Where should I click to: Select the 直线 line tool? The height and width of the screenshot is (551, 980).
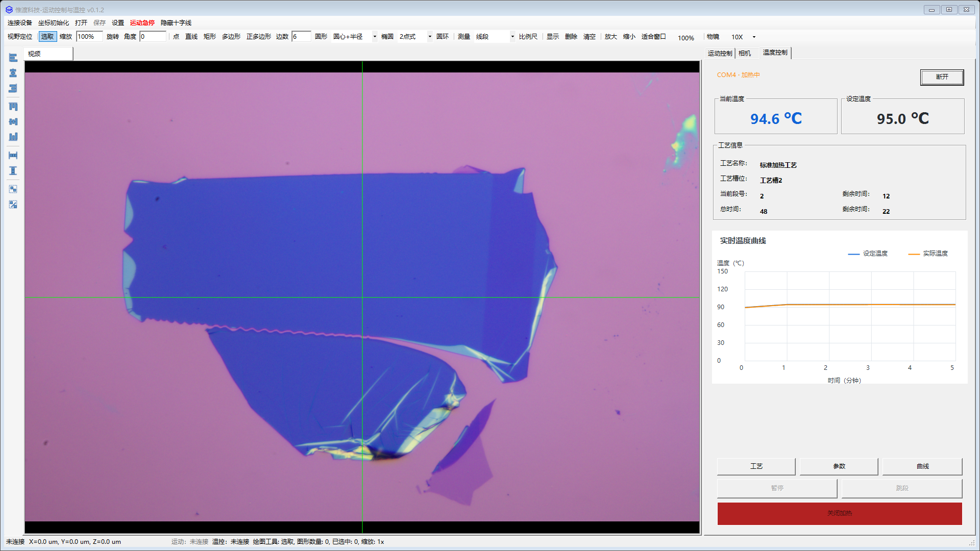(x=191, y=37)
